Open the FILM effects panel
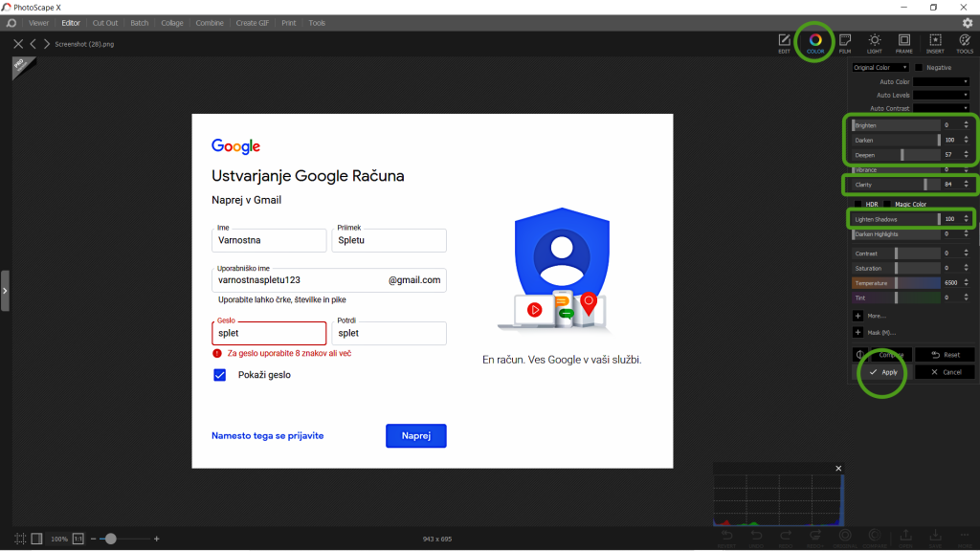Screen dimensions: 980x551 coord(845,42)
